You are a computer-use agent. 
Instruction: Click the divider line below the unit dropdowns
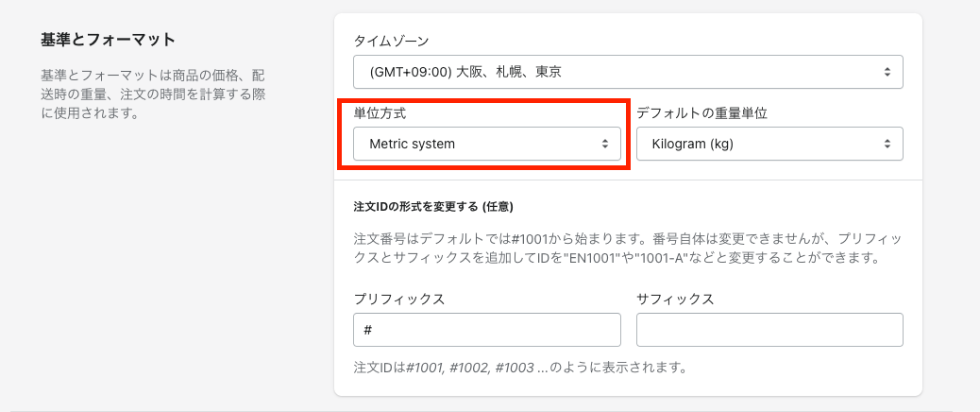pos(628,180)
